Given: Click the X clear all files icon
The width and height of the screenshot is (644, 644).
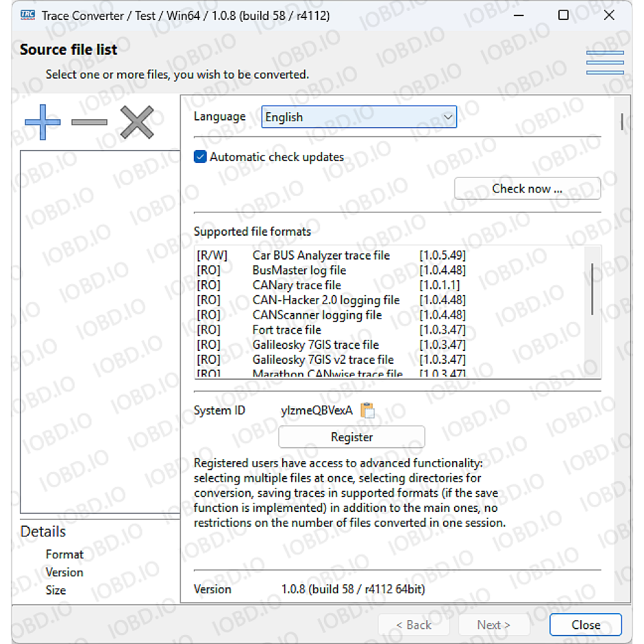Looking at the screenshot, I should 137,122.
